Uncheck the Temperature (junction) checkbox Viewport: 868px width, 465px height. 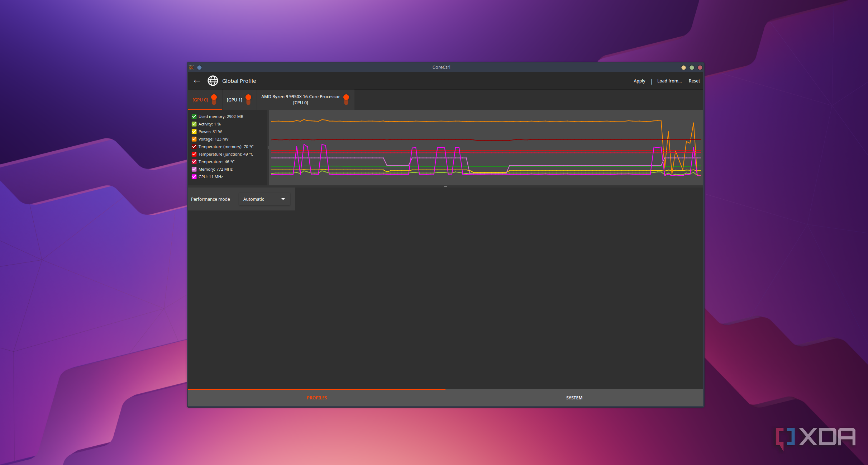pos(194,154)
